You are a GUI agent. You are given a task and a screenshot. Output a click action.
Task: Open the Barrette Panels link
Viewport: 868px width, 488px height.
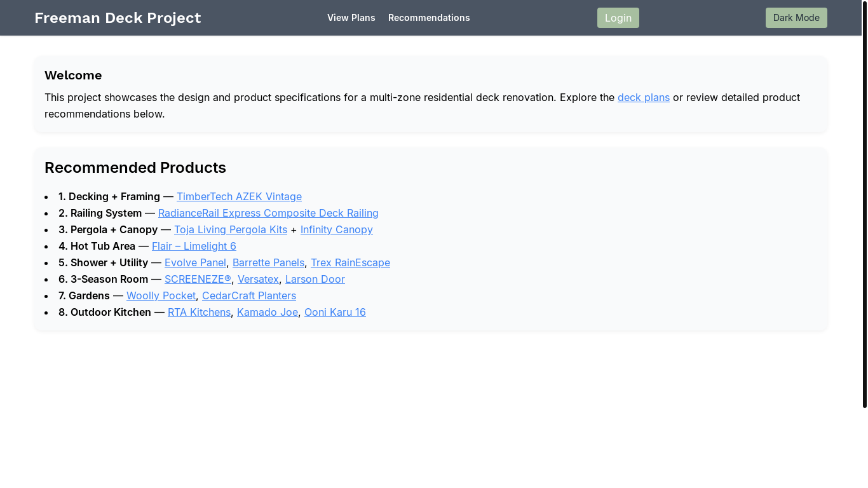[x=268, y=262]
